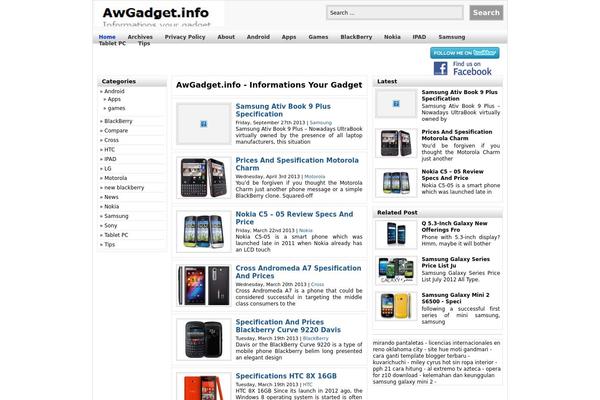Select About in the navigation bar
The image size is (600, 400).
pyautogui.click(x=226, y=37)
